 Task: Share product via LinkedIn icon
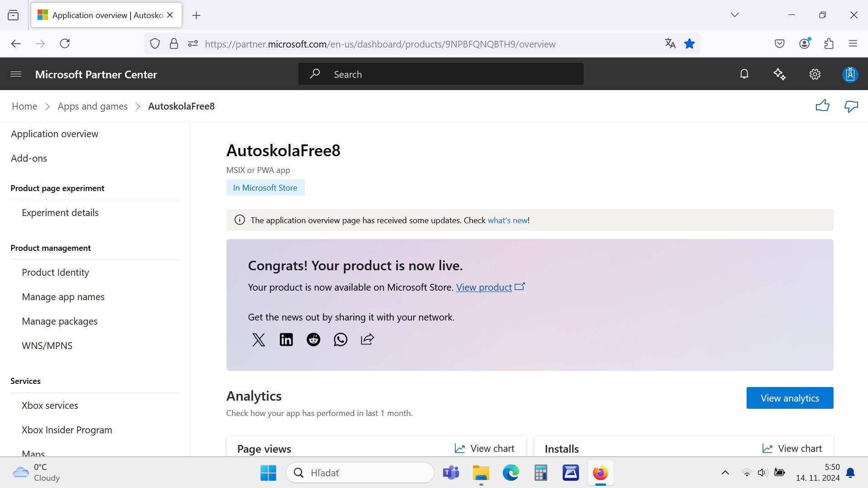point(286,340)
